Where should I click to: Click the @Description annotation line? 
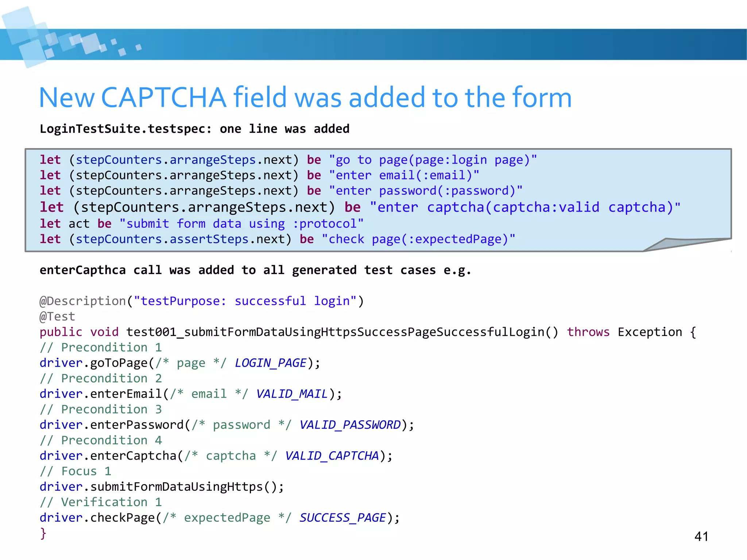click(202, 301)
